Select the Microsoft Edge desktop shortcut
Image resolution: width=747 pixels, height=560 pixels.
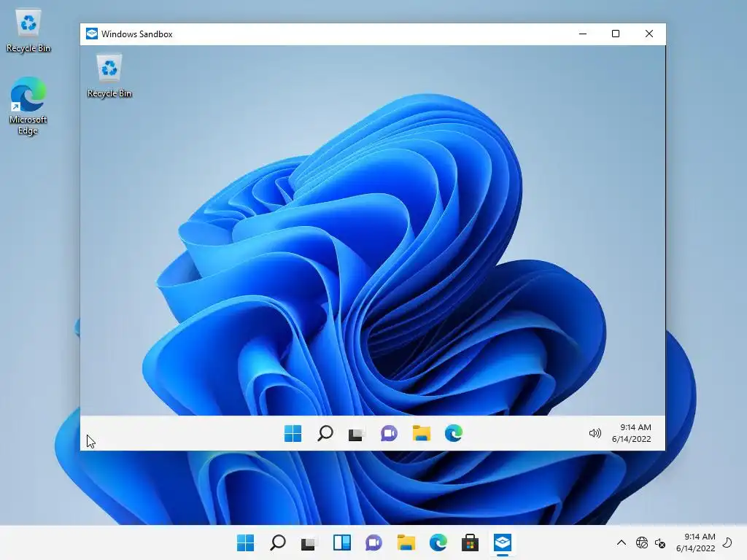click(28, 106)
